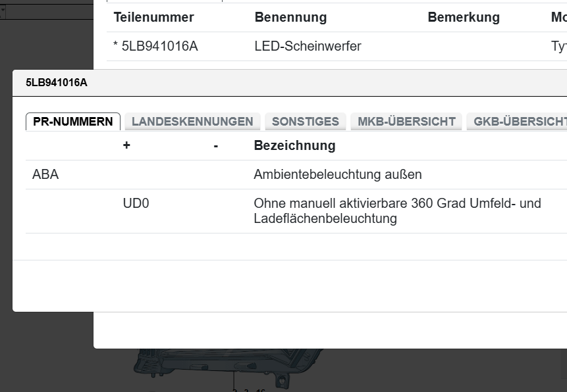Screen dimensions: 567x392
Task: Click the Benennung column header
Action: click(290, 18)
